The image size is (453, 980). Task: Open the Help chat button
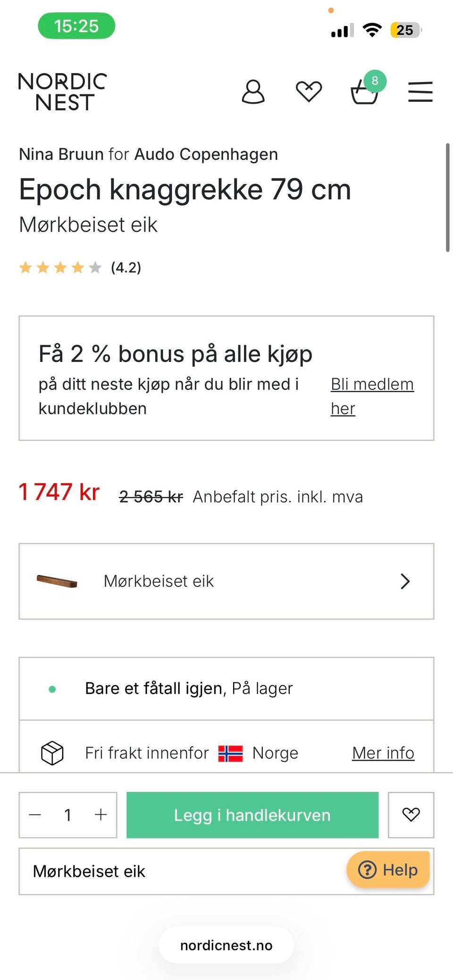pyautogui.click(x=388, y=869)
